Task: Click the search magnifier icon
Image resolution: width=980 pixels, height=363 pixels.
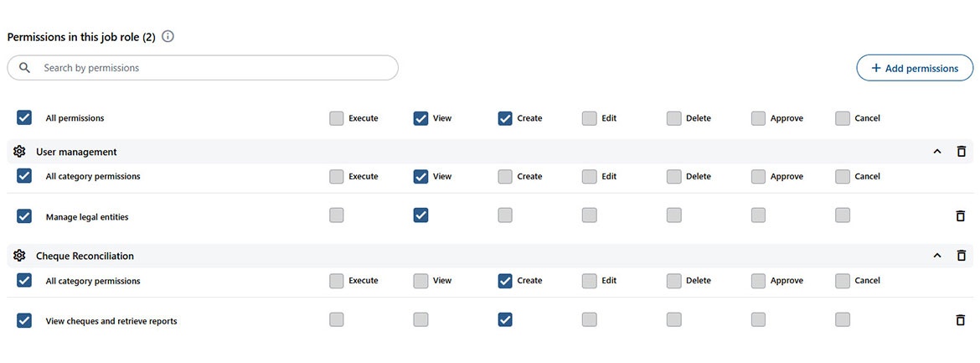Action: pos(25,68)
